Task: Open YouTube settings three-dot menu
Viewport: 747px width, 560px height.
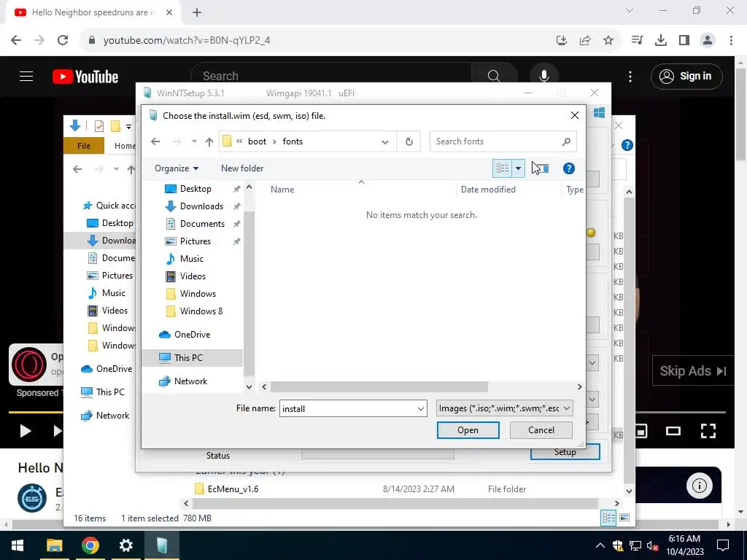Action: click(630, 76)
